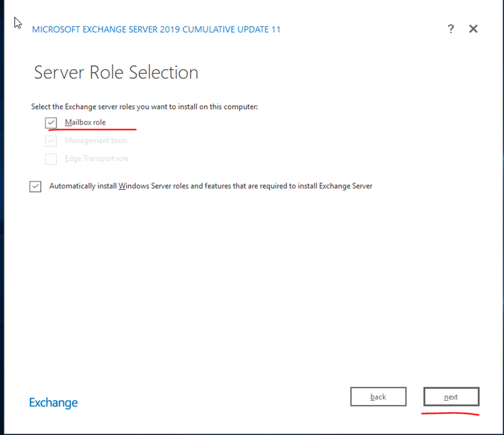Click the greyed-out Management tools checkbox
The height and width of the screenshot is (435, 504).
click(51, 141)
